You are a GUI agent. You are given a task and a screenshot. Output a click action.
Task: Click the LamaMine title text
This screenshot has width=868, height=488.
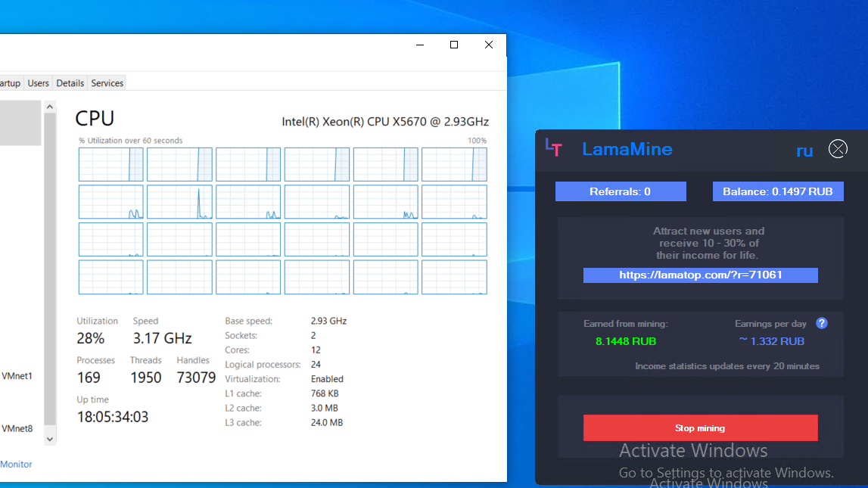click(627, 149)
